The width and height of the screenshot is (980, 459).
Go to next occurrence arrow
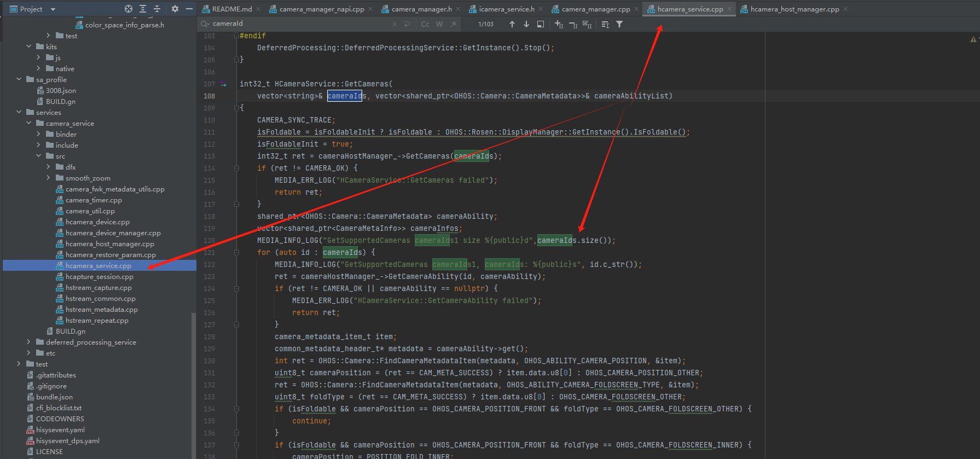[526, 24]
